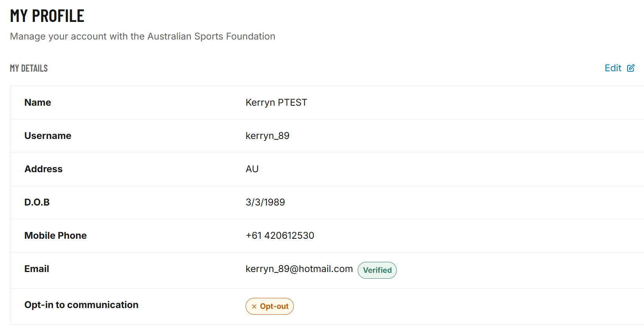Click the address value AU

pyautogui.click(x=252, y=169)
